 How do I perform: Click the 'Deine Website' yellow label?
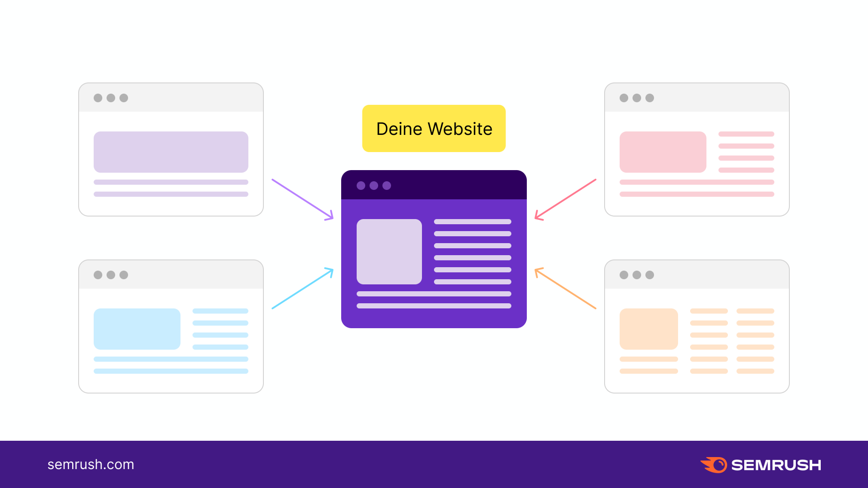point(434,129)
